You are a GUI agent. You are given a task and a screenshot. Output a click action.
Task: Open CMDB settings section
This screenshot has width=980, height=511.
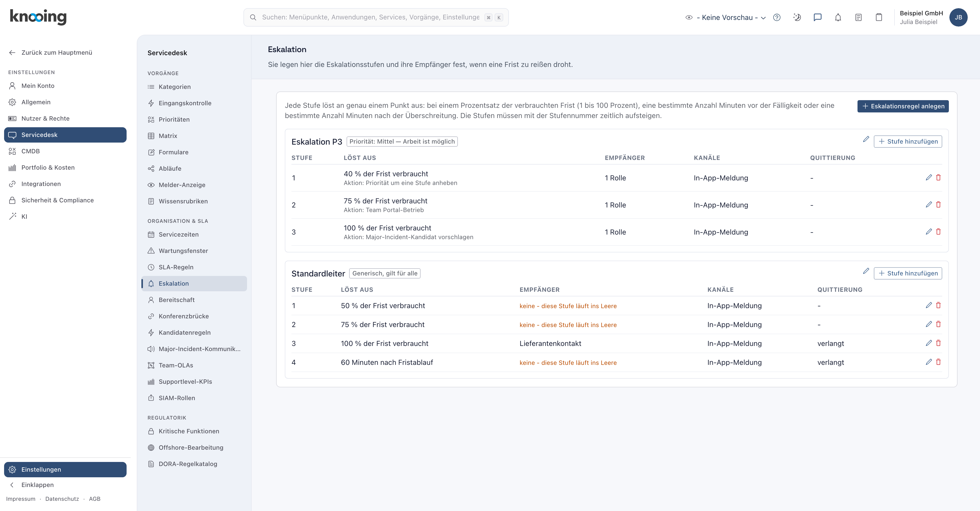(30, 151)
